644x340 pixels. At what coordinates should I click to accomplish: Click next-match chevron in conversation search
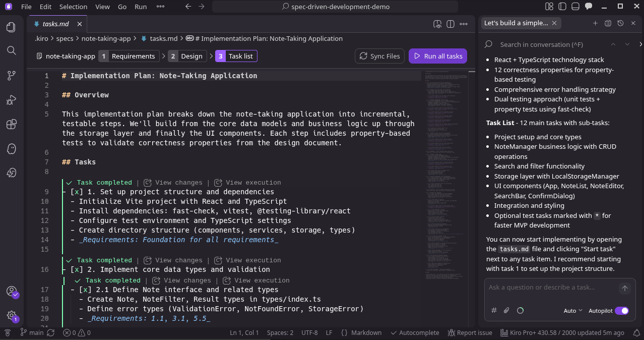[626, 44]
